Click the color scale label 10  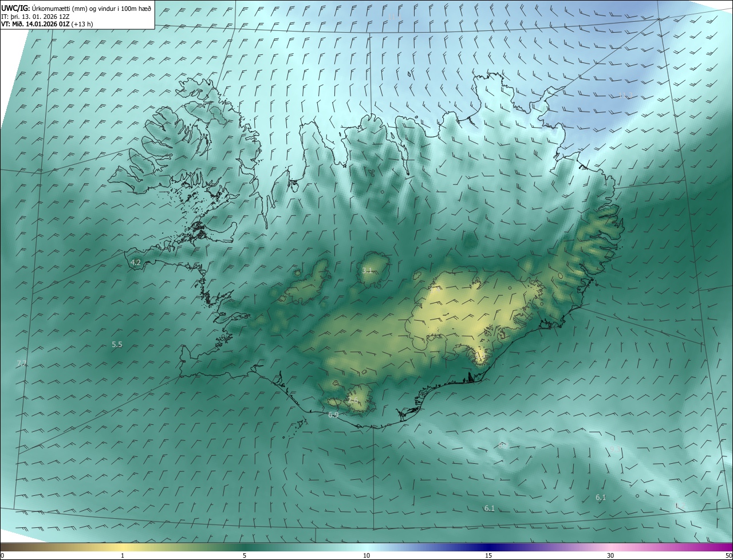point(366,555)
